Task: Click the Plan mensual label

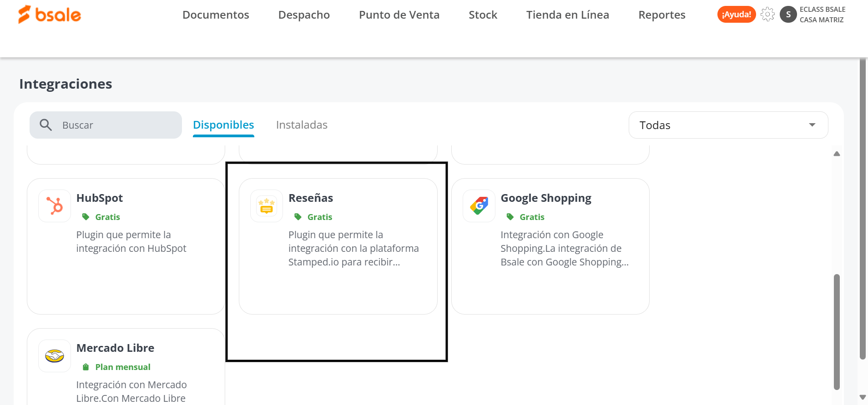Action: tap(123, 367)
